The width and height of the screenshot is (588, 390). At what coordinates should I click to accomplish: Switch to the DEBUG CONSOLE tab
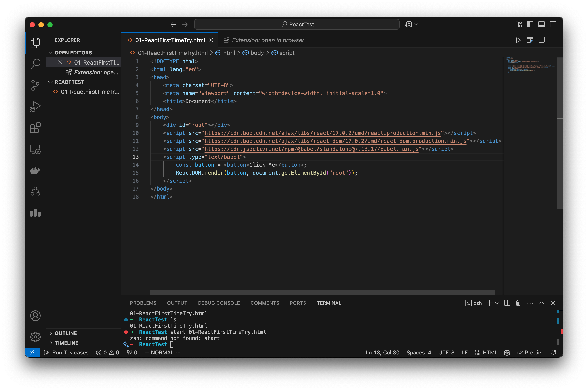point(219,303)
